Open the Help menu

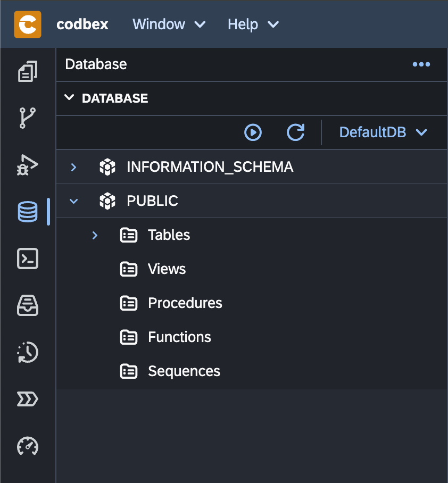(x=253, y=24)
